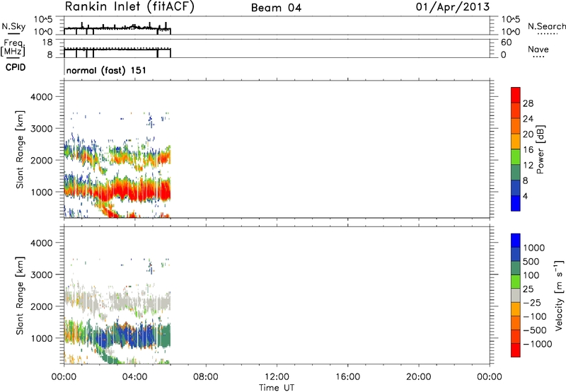Viewport: 566px width, 392px height.
Task: Click the "3000" tick on the power panel
Action: coord(41,129)
